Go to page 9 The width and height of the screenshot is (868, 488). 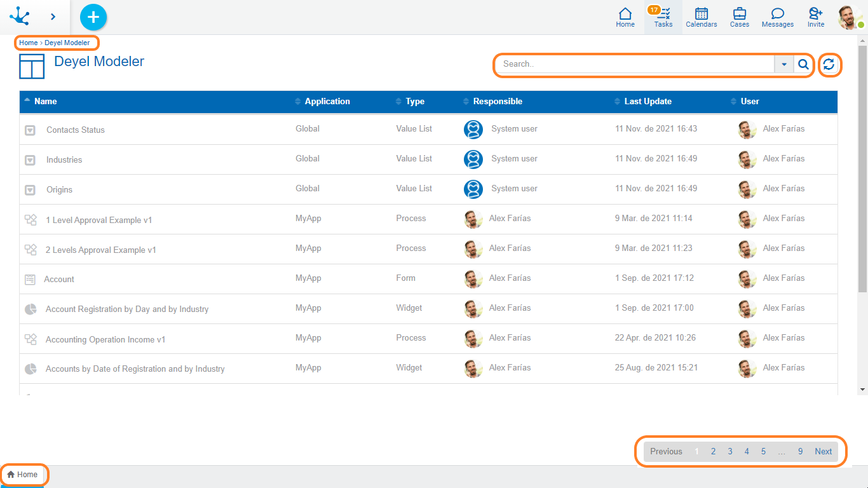801,452
